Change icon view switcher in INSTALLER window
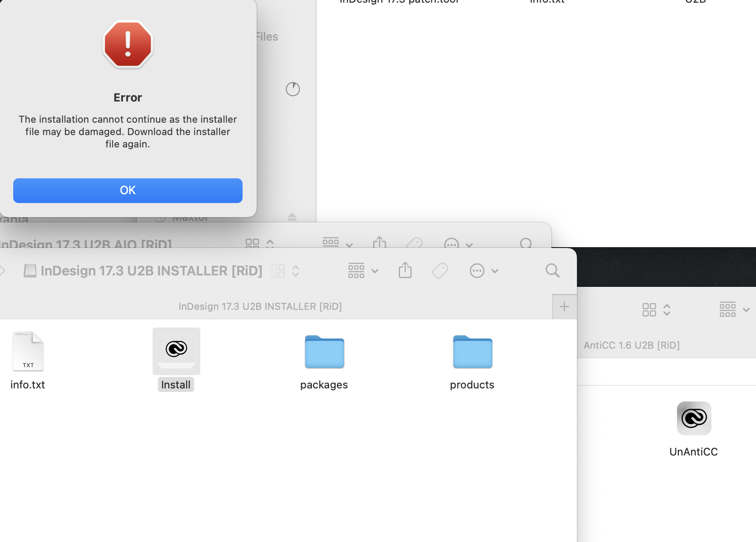Image resolution: width=756 pixels, height=542 pixels. [x=285, y=271]
